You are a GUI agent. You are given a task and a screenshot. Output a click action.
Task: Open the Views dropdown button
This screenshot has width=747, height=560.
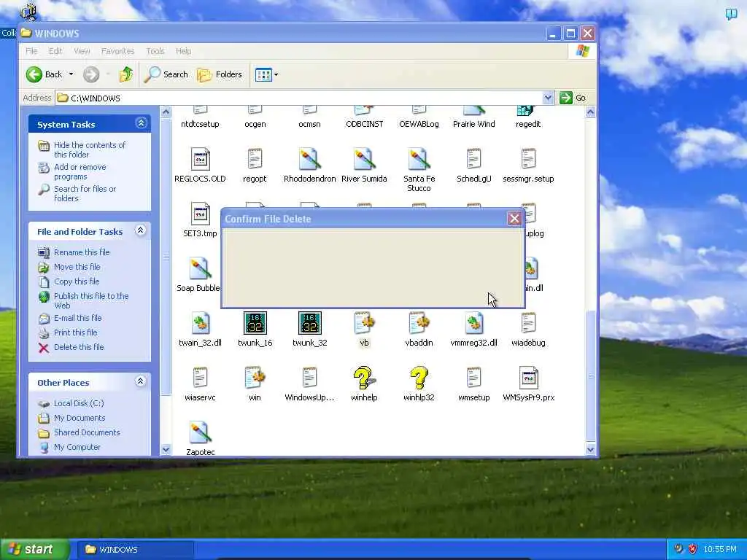pyautogui.click(x=266, y=74)
